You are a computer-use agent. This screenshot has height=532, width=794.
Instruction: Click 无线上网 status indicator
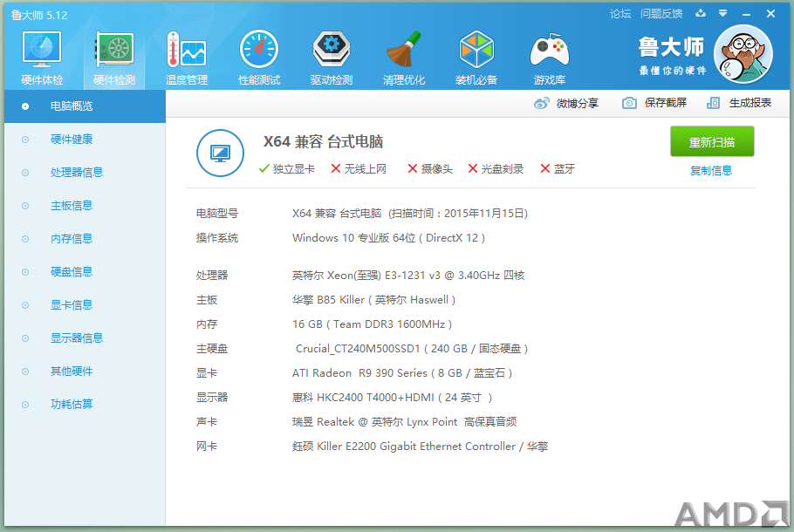pos(359,169)
